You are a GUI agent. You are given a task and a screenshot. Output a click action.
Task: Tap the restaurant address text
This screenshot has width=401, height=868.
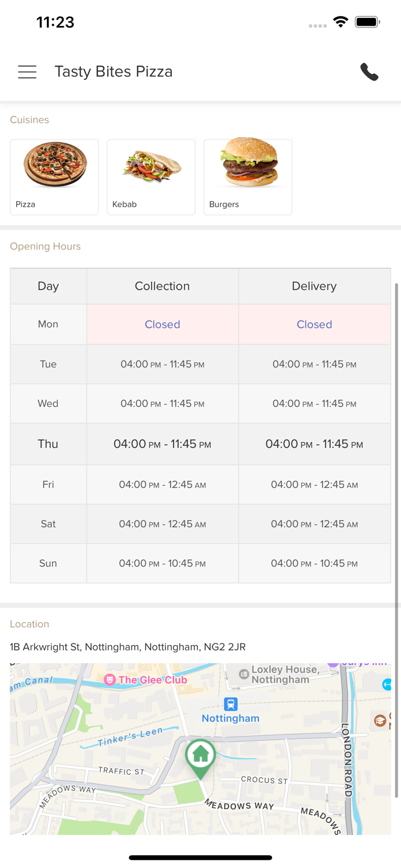pos(128,647)
